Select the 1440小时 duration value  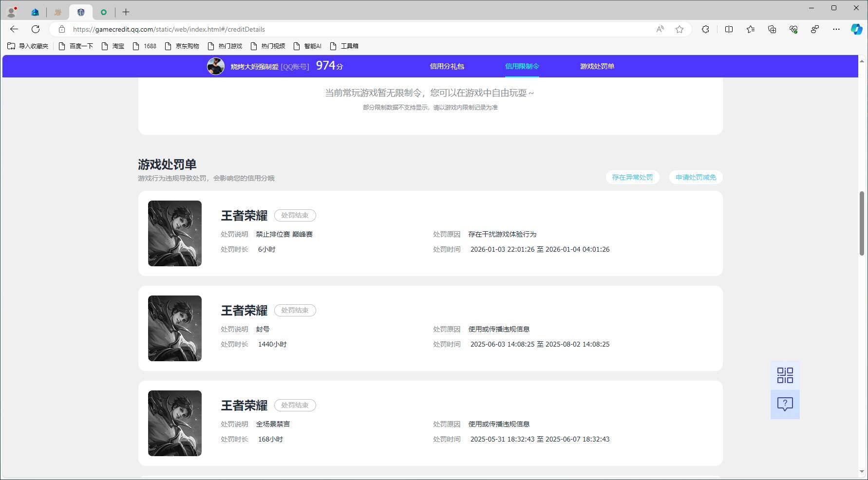[272, 344]
